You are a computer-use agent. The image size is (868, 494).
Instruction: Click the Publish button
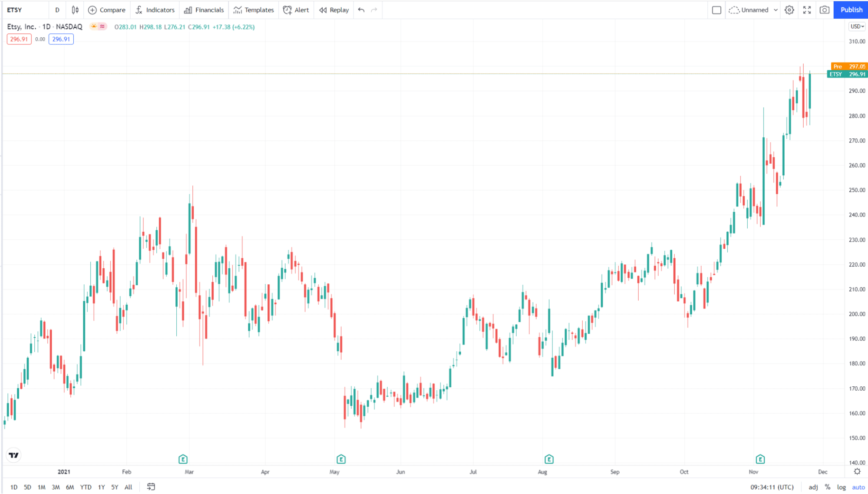coord(851,10)
